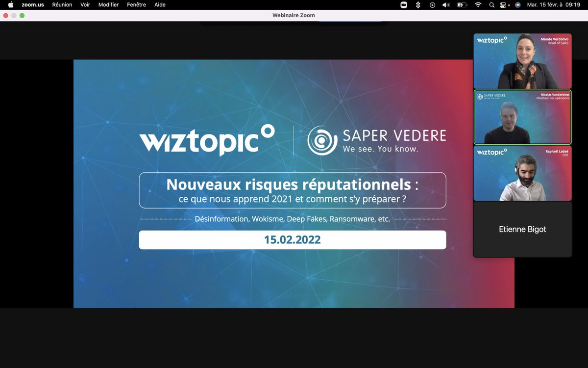This screenshot has height=368, width=588.
Task: Open the Réunion menu
Action: coord(62,4)
